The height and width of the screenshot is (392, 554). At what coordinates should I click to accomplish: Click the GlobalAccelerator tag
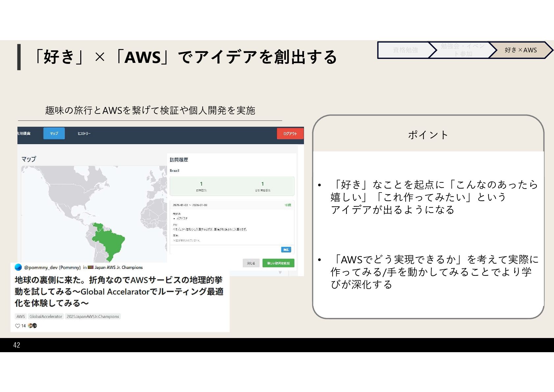46,316
